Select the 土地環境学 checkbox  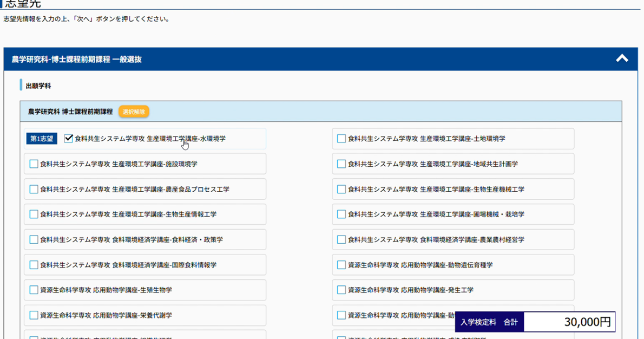(x=341, y=139)
